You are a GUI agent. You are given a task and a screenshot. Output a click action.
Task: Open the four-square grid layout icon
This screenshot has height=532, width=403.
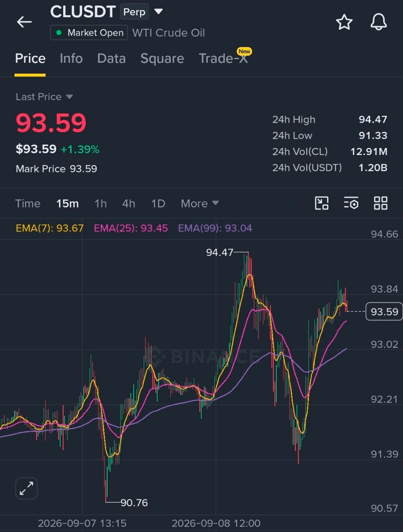click(381, 203)
